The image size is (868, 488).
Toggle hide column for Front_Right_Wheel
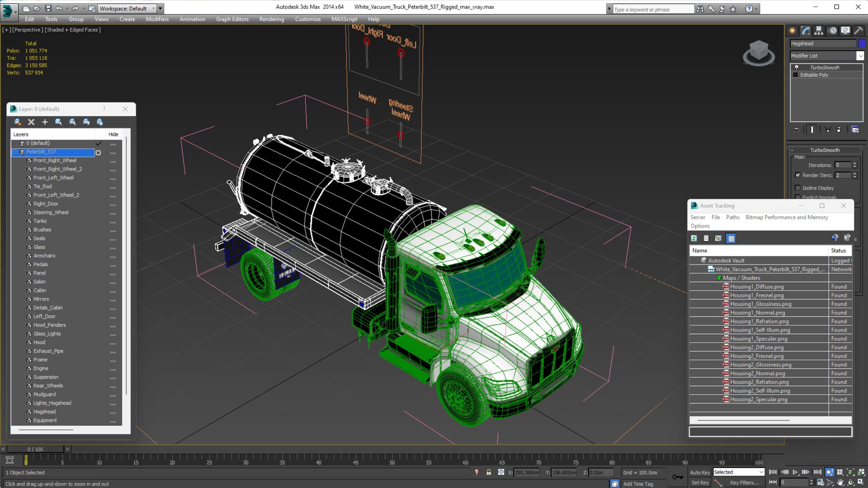point(113,161)
